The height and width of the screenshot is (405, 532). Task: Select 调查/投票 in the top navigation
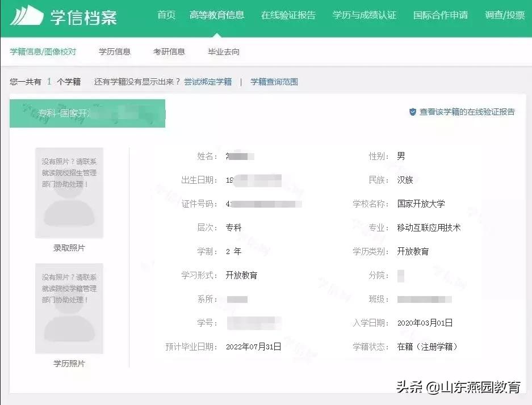coord(504,16)
